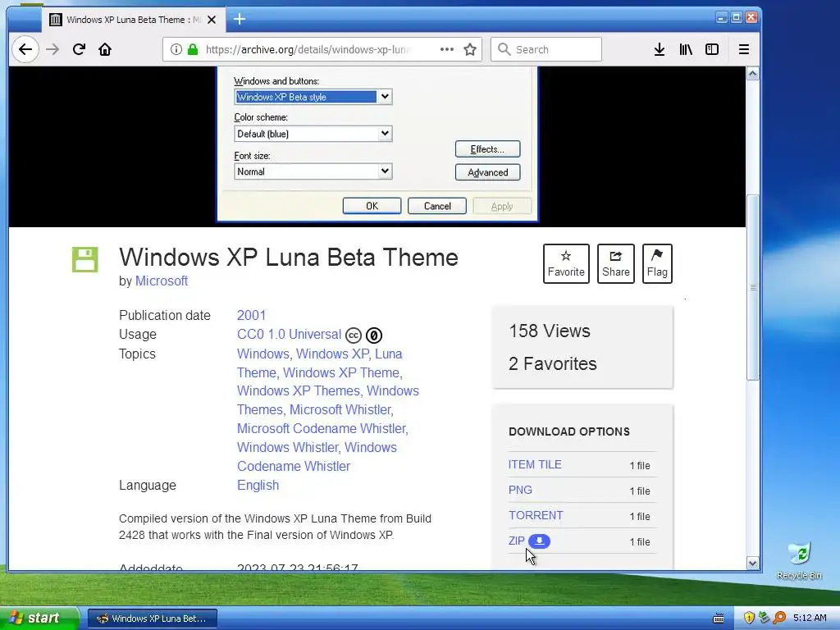Bookmark this page with the star
The height and width of the screenshot is (630, 840).
470,49
